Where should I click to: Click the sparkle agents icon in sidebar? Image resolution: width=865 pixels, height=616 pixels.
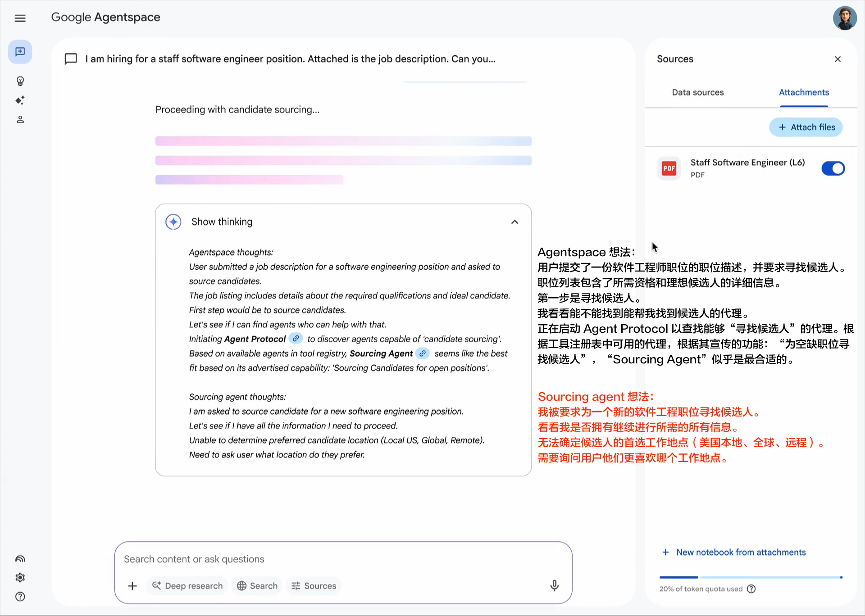(x=20, y=100)
